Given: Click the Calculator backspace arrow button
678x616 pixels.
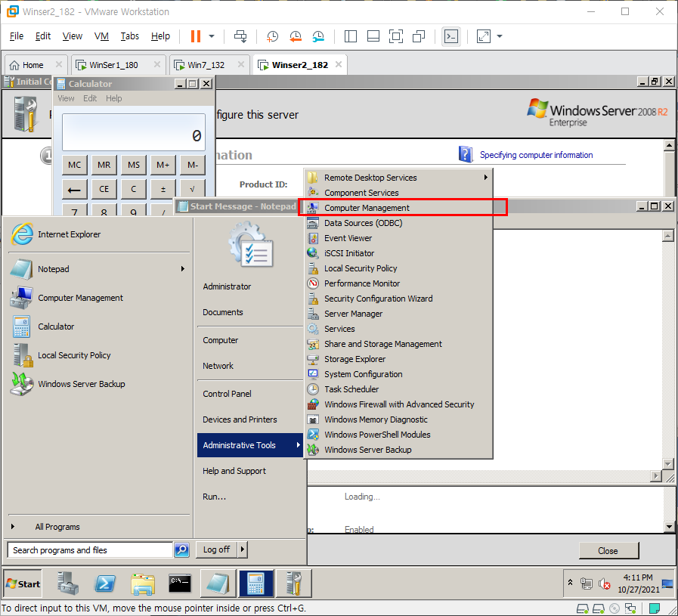Looking at the screenshot, I should pos(74,190).
